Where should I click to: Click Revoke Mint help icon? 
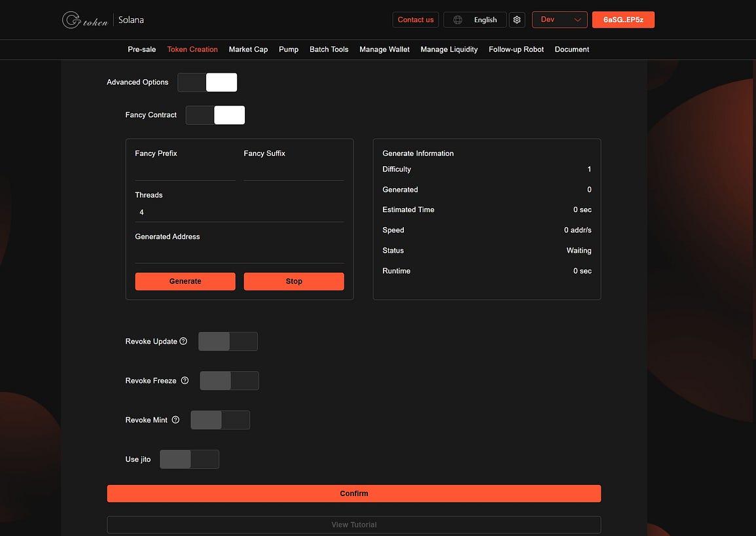(x=175, y=420)
